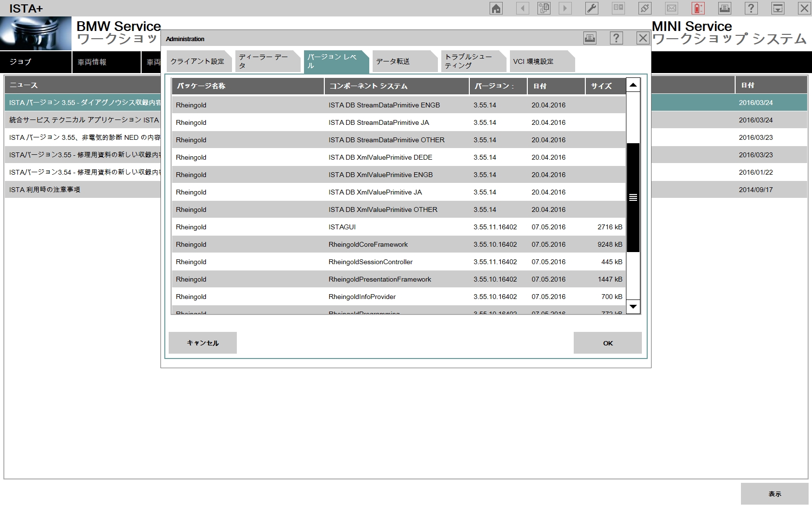Select row ISTA DB StreamDataPrimitive JA
The height and width of the screenshot is (508, 812).
coord(399,122)
